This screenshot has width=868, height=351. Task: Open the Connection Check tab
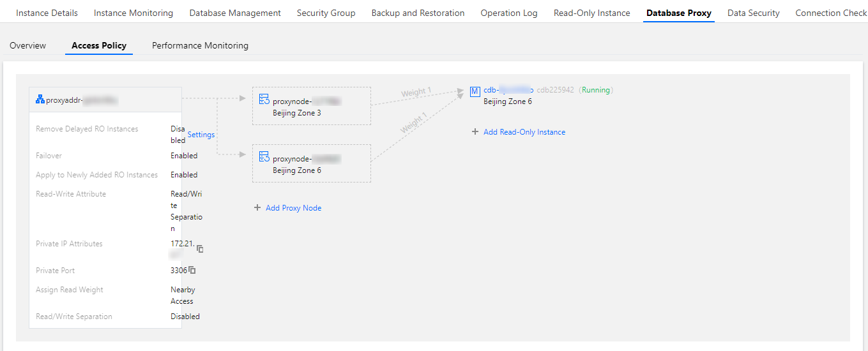point(831,13)
